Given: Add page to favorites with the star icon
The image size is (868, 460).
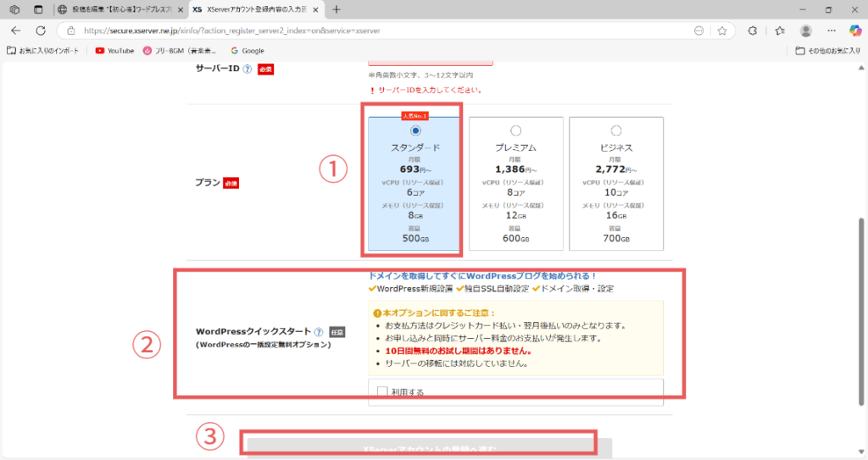Looking at the screenshot, I should [722, 31].
